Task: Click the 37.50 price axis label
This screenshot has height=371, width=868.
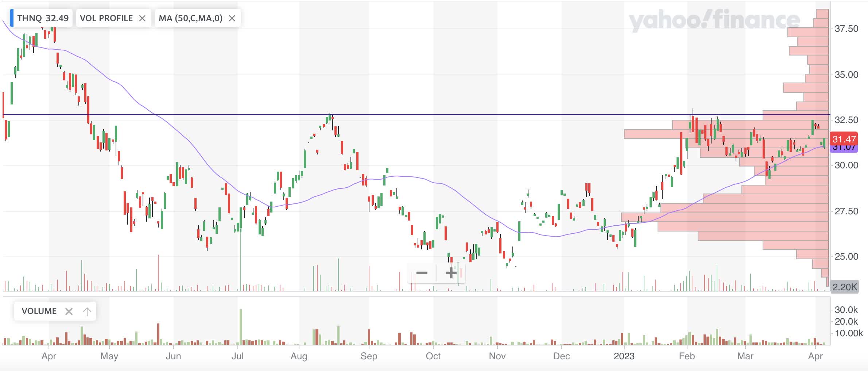Action: pyautogui.click(x=846, y=29)
